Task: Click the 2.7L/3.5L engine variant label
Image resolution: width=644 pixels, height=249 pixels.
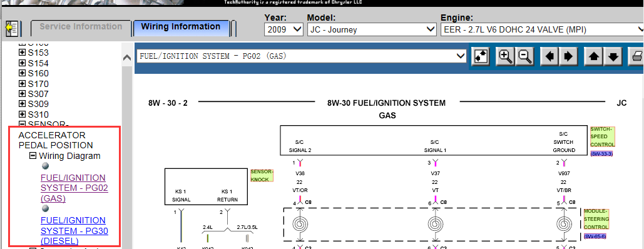Action: coord(247,226)
